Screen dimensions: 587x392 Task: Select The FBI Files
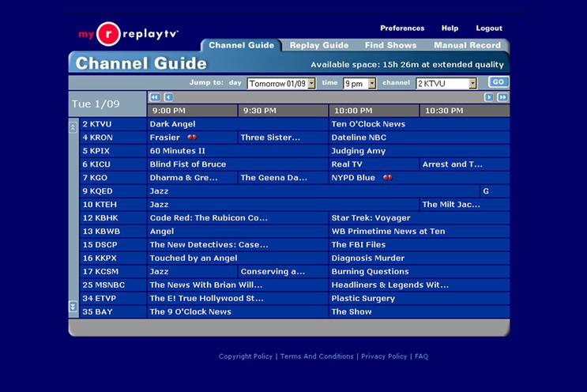(420, 244)
